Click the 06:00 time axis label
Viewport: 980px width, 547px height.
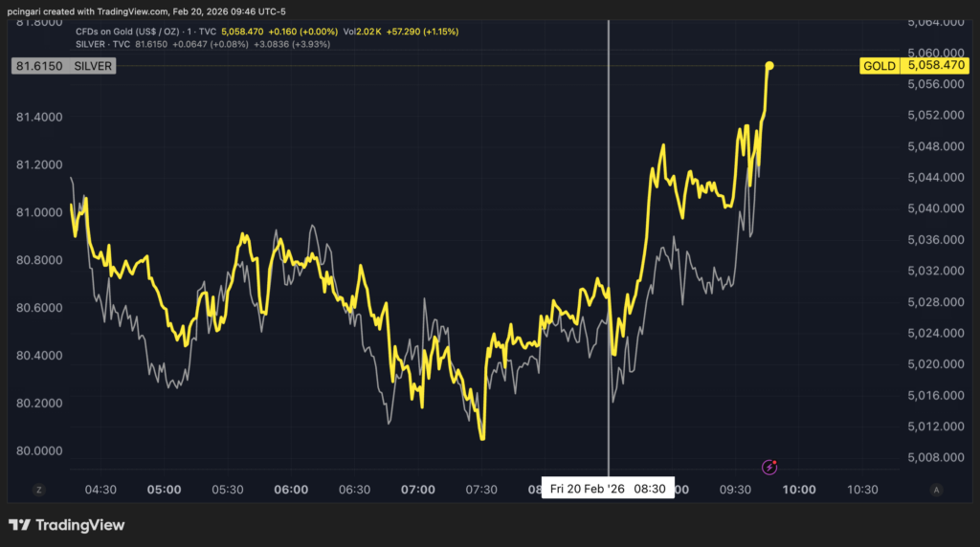tap(291, 490)
